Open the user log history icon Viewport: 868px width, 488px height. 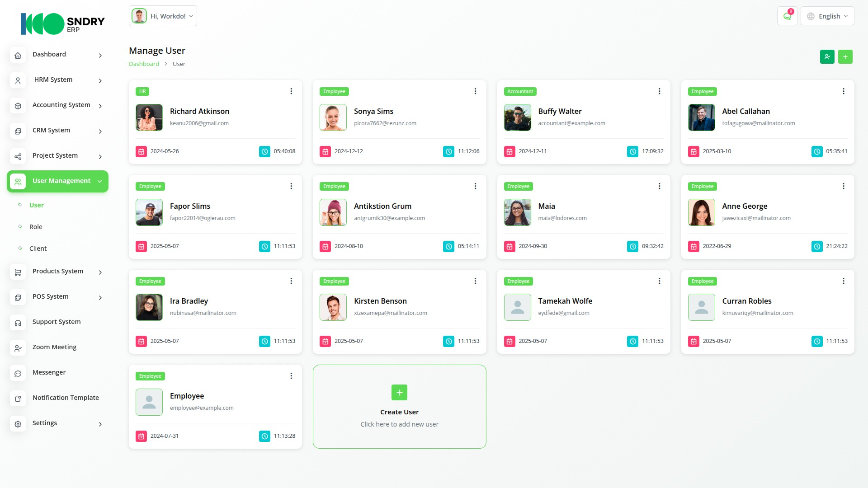pos(827,57)
